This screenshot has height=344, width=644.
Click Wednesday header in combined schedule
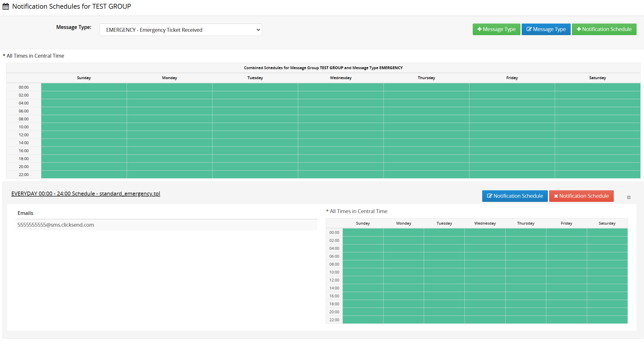tap(341, 78)
